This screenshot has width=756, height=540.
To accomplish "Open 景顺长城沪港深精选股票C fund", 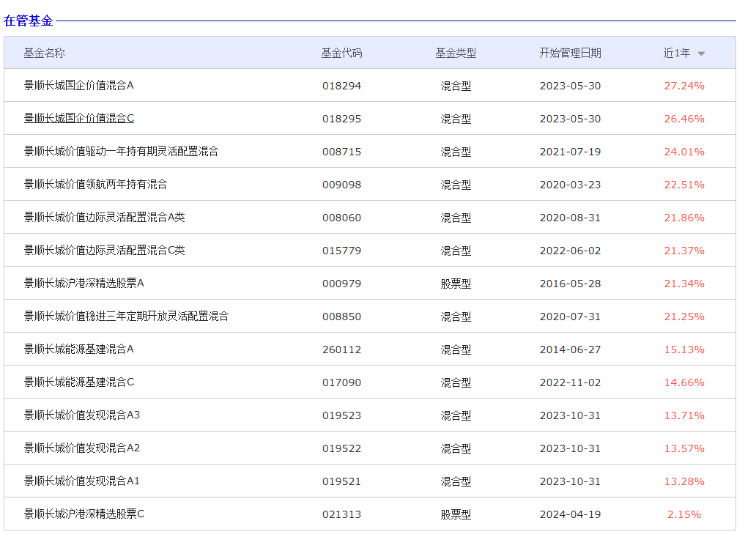I will coord(84,514).
